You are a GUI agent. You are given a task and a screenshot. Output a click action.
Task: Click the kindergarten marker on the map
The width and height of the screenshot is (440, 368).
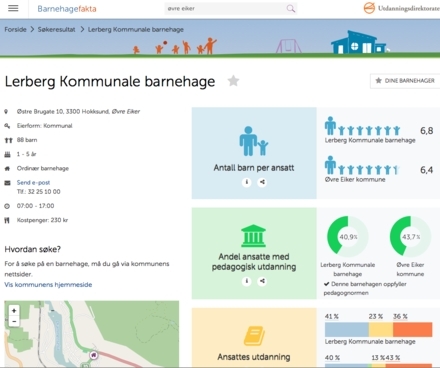coord(94,355)
